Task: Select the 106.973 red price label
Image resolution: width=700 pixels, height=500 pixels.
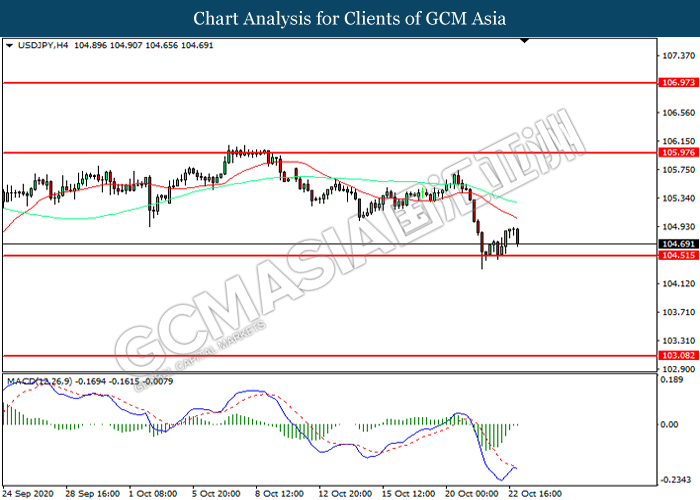Action: pyautogui.click(x=678, y=83)
